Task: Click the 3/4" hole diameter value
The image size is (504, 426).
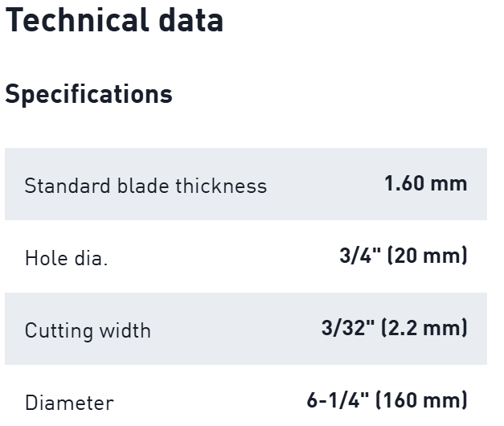Action: (358, 256)
